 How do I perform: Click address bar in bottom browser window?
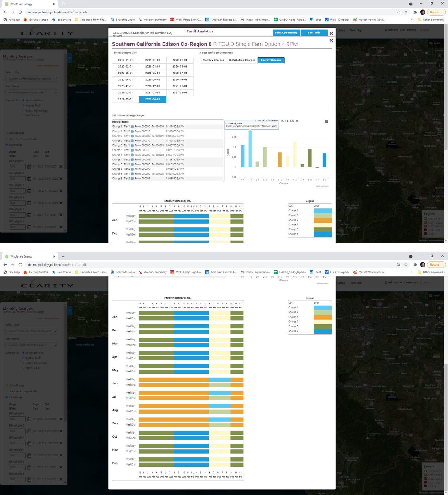click(211, 265)
